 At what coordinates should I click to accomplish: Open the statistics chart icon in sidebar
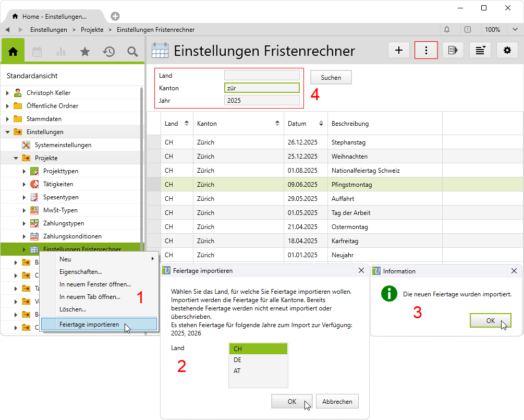point(61,51)
